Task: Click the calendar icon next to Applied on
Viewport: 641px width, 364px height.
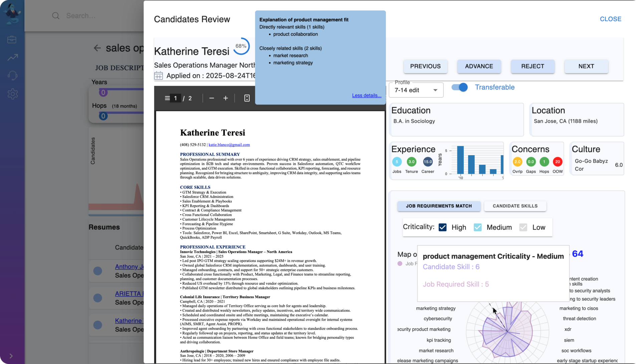Action: [x=159, y=76]
